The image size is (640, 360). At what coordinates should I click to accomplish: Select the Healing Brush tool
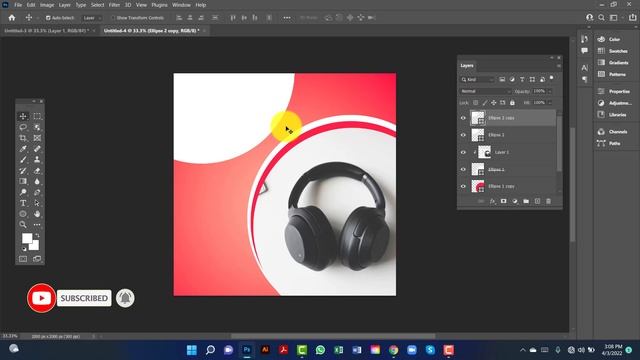pyautogui.click(x=37, y=149)
